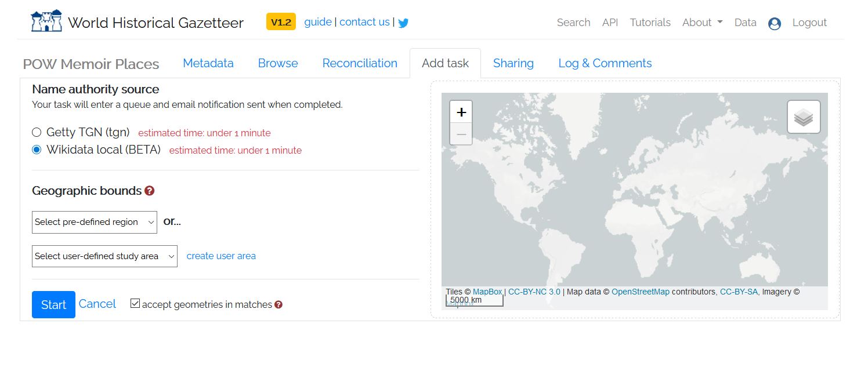Select Wikidata local (BETA) radio option

click(x=37, y=150)
